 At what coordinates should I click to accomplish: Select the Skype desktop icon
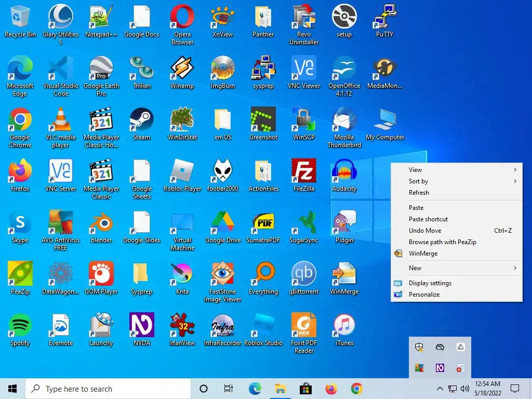20,227
